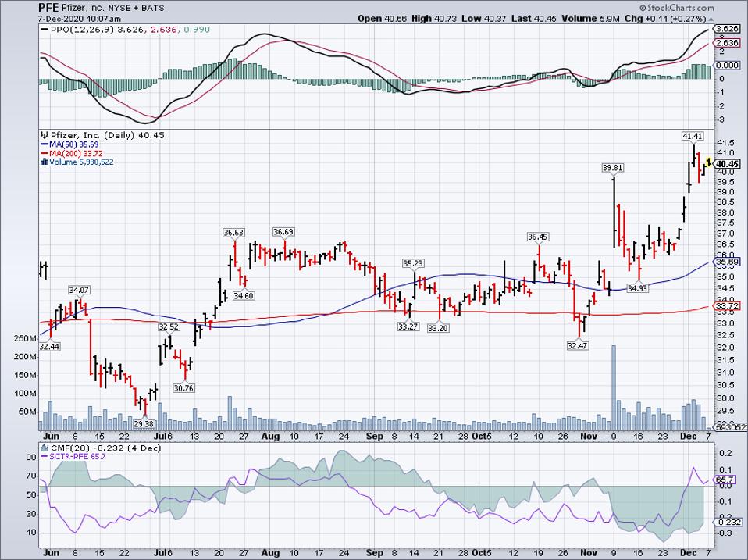Click the 7-Dec-2020 10:07am timestamp

(80, 19)
